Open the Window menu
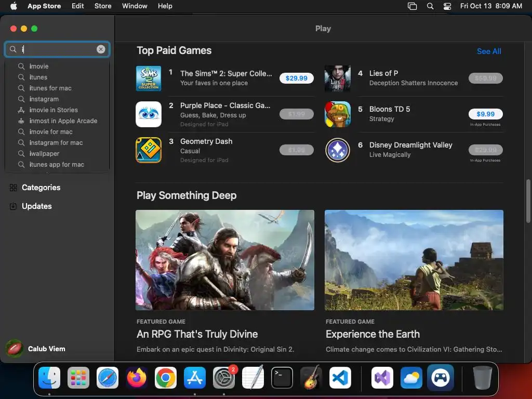The image size is (532, 399). coord(135,6)
